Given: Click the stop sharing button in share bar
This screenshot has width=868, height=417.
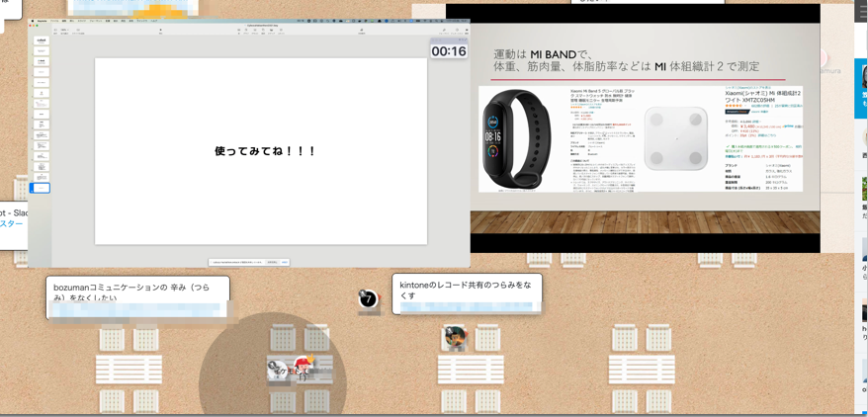Looking at the screenshot, I should click(x=272, y=263).
